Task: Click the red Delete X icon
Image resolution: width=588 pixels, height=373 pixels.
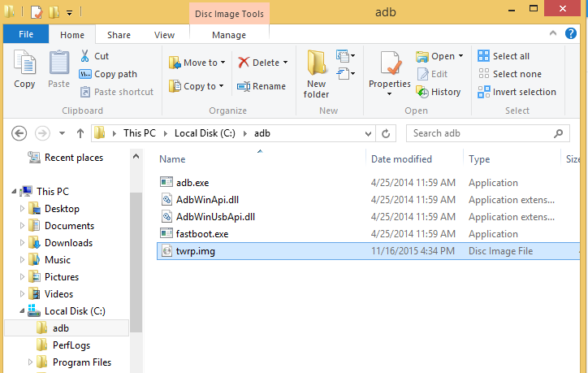Action: tap(244, 63)
